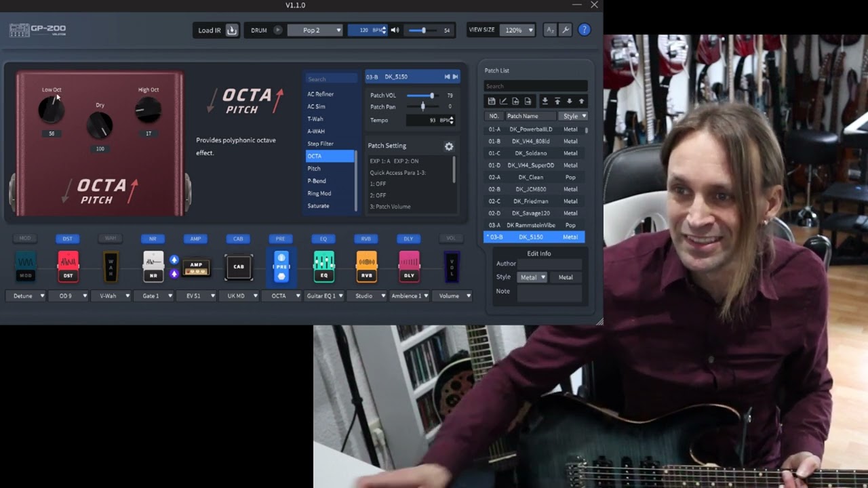Click the move-to-bottom arrow icon in Patch List
Image resolution: width=868 pixels, height=488 pixels.
(545, 101)
